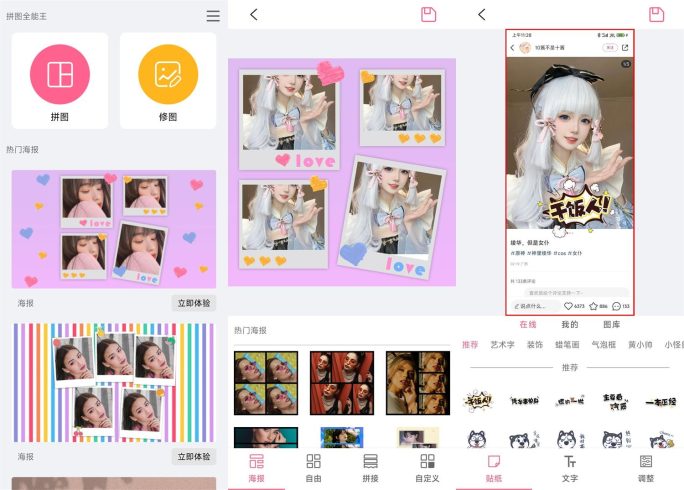Select the 气泡框 sticker category
684x490 pixels.
click(x=604, y=345)
